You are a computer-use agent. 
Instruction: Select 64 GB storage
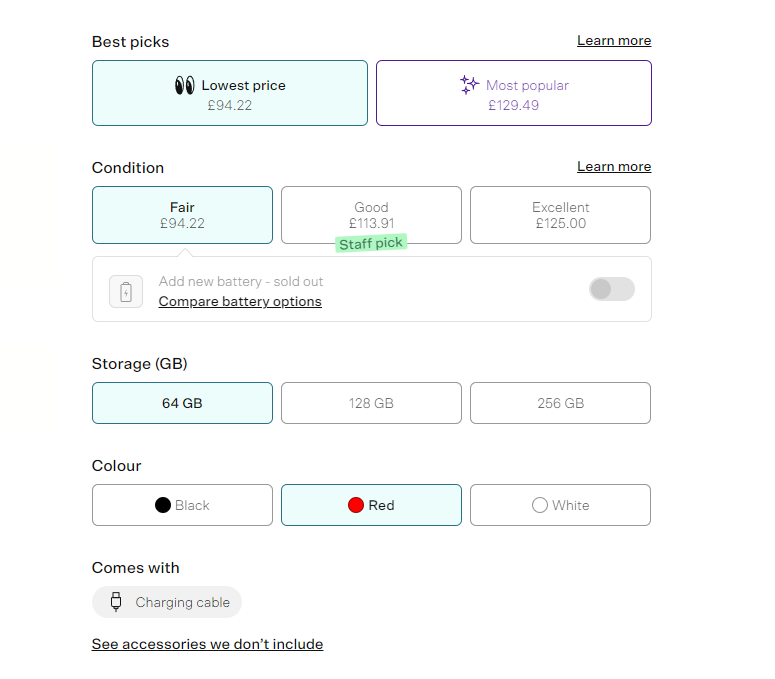(x=182, y=403)
